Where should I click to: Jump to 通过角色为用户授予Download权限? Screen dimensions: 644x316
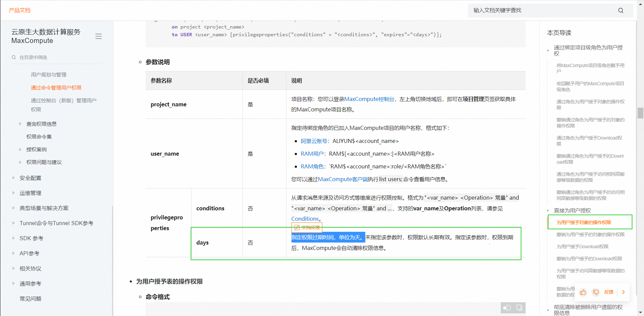click(x=589, y=141)
